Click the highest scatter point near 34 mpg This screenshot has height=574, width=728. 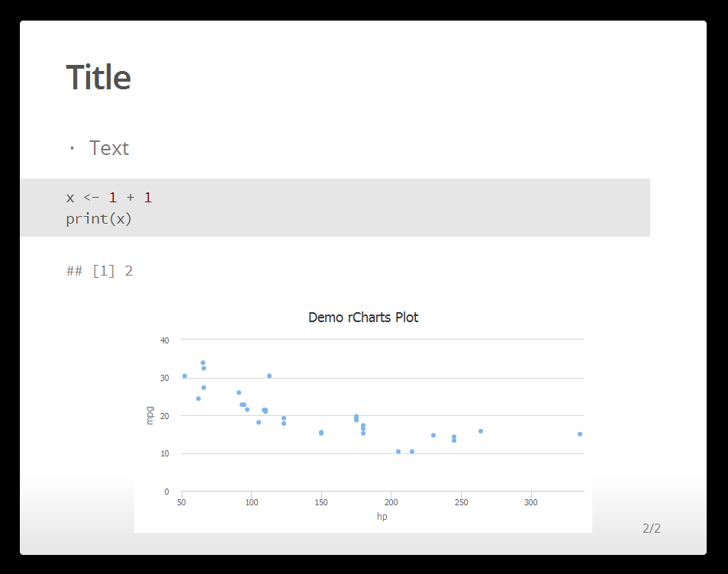pos(203,363)
